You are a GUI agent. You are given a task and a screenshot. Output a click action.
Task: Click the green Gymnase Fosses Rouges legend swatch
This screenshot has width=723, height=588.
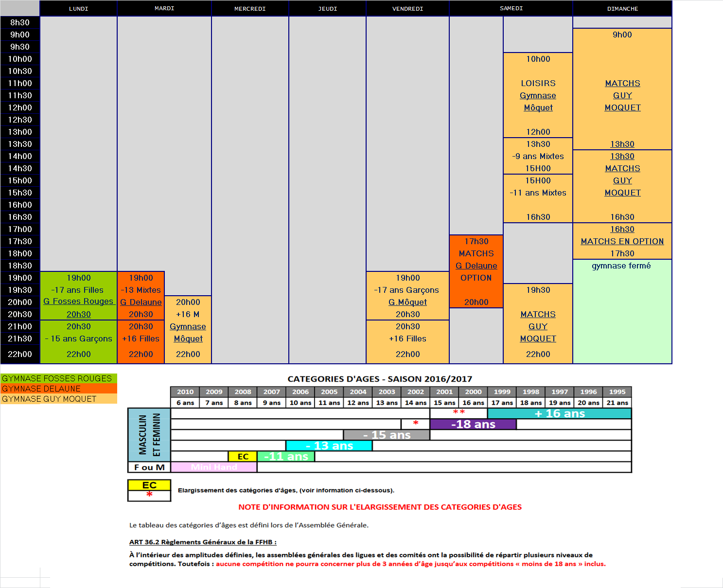click(59, 378)
